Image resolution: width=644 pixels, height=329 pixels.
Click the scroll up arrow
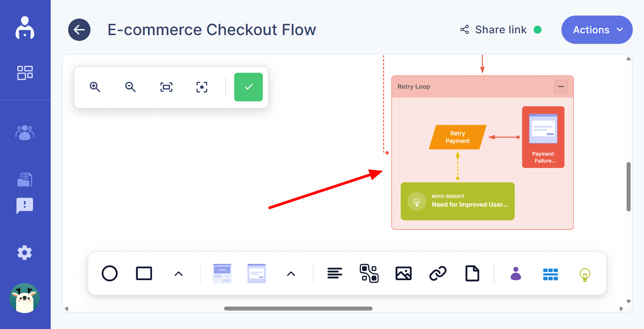[629, 59]
